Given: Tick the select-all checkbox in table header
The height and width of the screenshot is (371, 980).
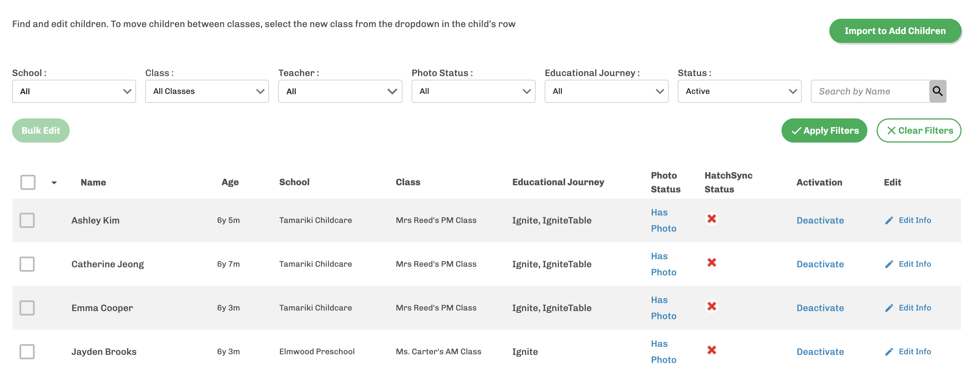Looking at the screenshot, I should [x=28, y=182].
